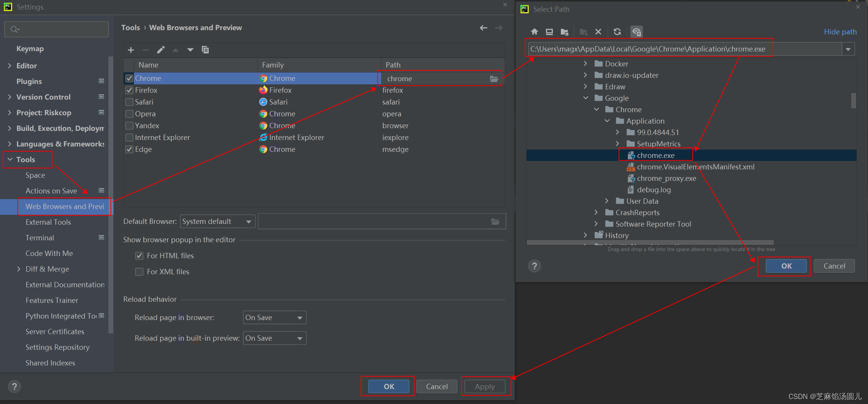This screenshot has width=868, height=404.
Task: Open External Tools settings page
Action: coord(48,222)
